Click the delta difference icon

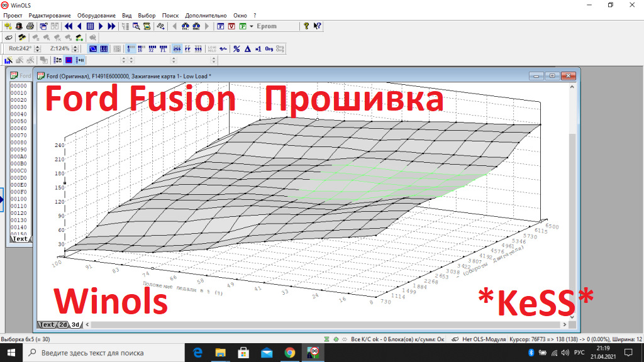point(247,49)
